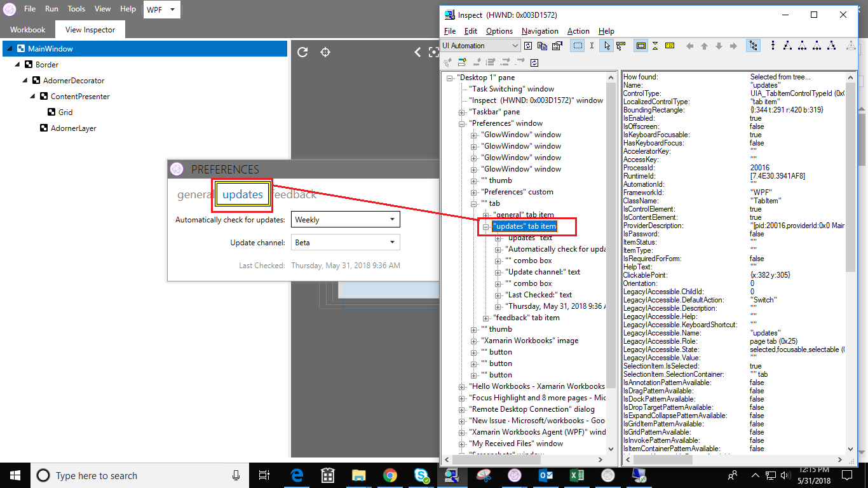
Task: Copy all properties to clipboard in Inspect
Action: (542, 45)
